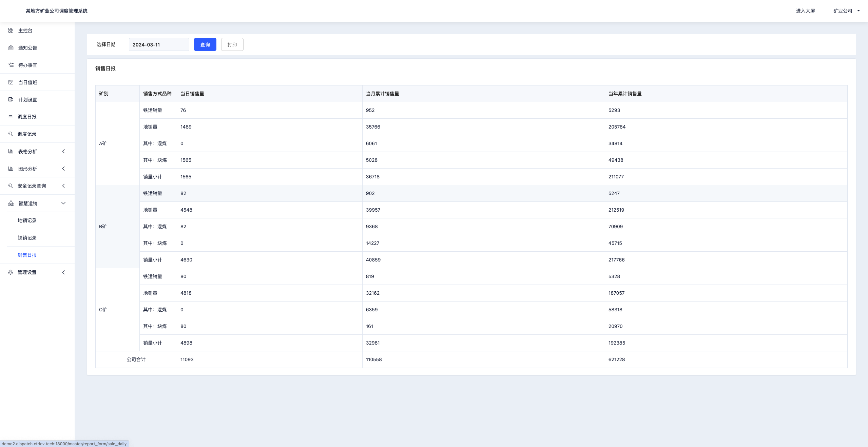Click the blue 查询 button
The height and width of the screenshot is (447, 868).
click(x=205, y=44)
